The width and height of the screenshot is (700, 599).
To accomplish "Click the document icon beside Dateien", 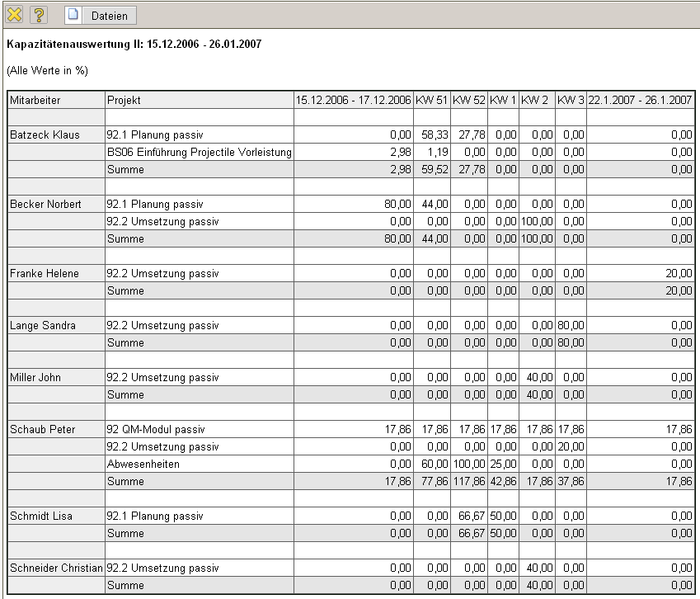I will (x=73, y=15).
